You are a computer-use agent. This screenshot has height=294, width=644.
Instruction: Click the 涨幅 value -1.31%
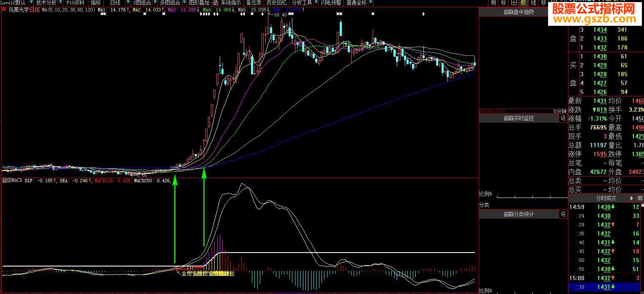(x=597, y=119)
